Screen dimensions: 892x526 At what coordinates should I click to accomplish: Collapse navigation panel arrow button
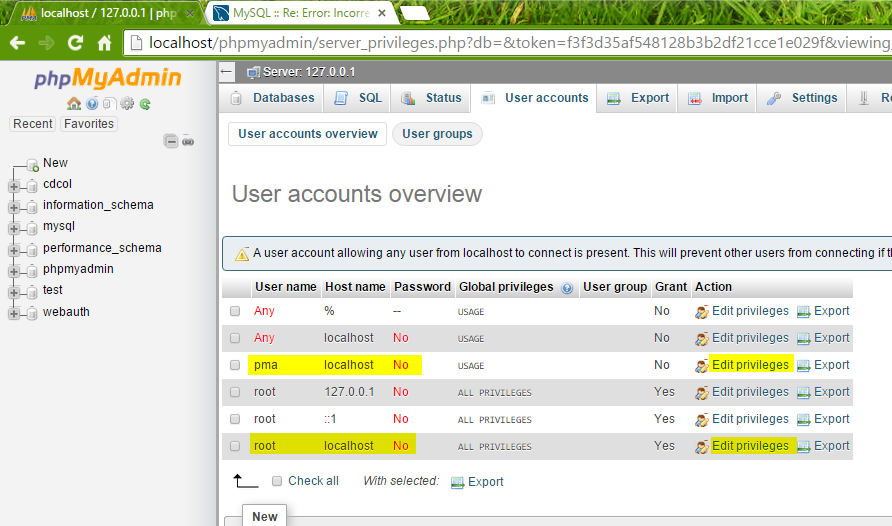coord(226,72)
